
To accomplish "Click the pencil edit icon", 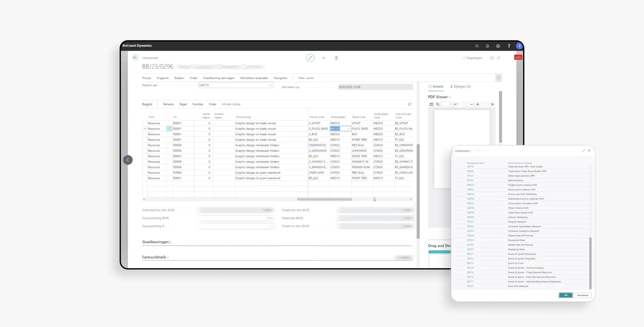I will (x=310, y=58).
